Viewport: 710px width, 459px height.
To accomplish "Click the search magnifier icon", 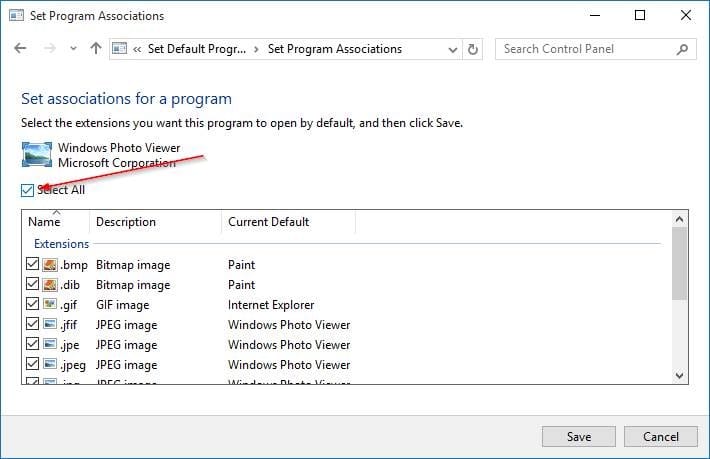I will point(682,49).
